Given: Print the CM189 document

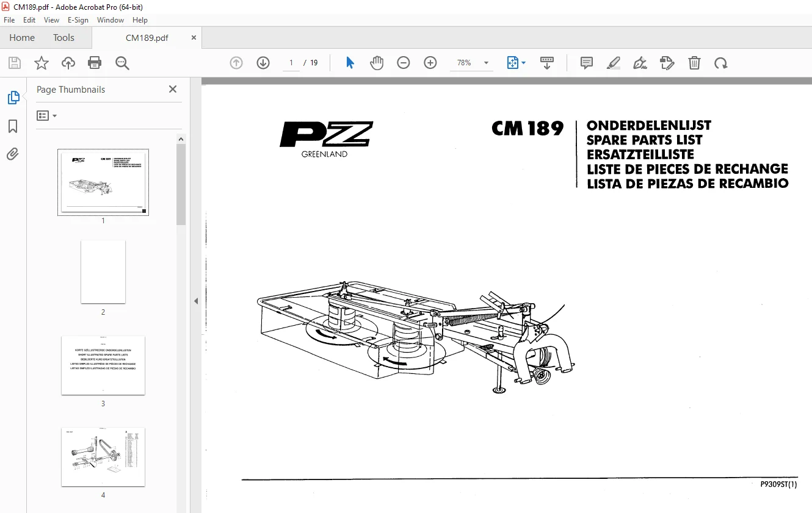Looking at the screenshot, I should pos(95,63).
